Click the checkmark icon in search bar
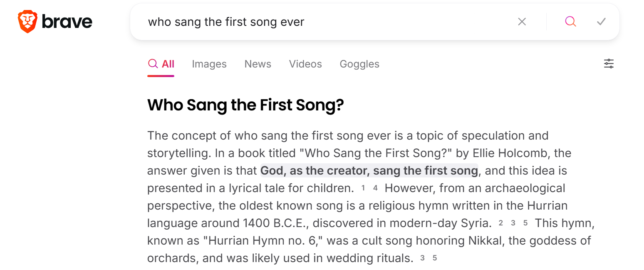Image resolution: width=644 pixels, height=270 pixels. [x=601, y=22]
